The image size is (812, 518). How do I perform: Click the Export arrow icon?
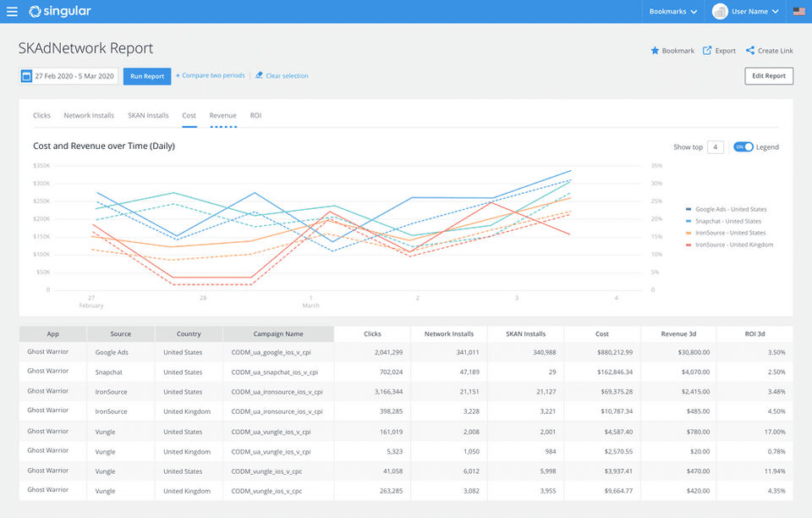click(707, 50)
